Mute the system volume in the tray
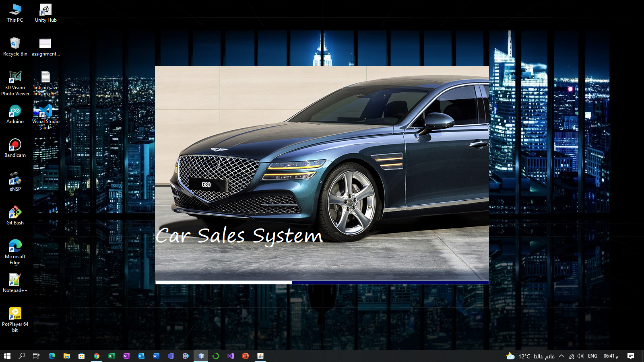This screenshot has height=362, width=644. 580,356
